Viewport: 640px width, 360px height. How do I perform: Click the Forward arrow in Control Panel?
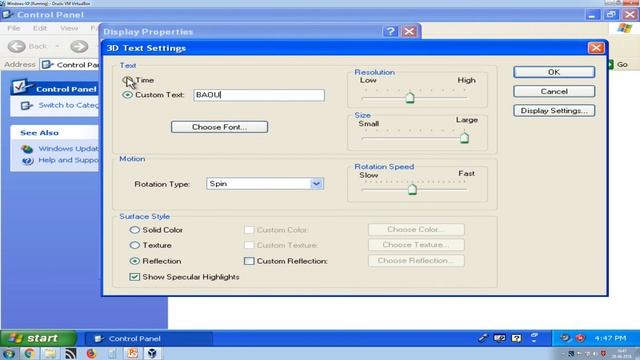point(79,47)
